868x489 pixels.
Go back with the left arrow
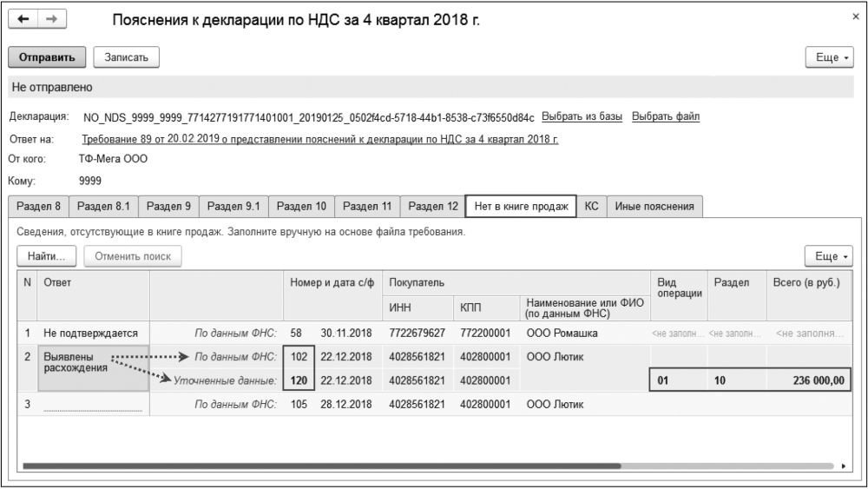(23, 19)
